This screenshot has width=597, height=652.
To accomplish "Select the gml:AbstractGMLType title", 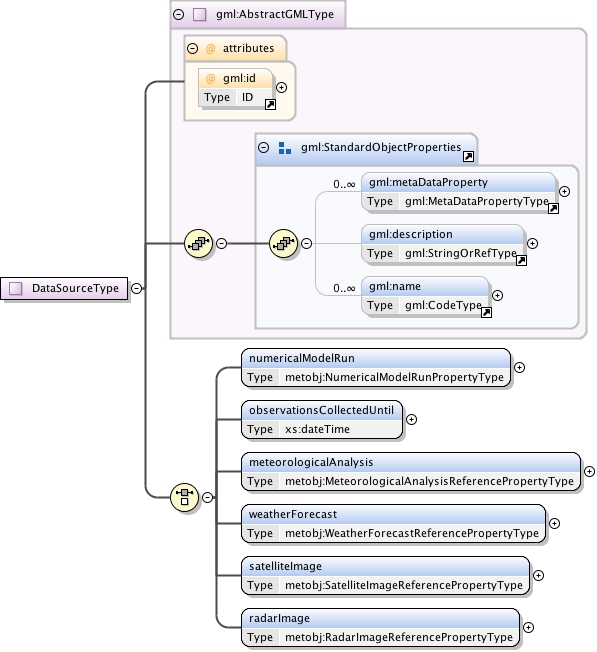I will (275, 15).
